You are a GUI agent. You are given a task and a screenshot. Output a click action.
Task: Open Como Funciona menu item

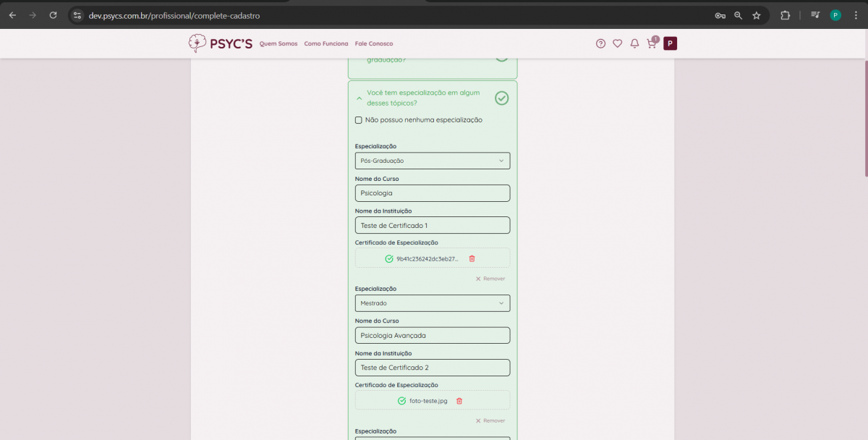click(x=325, y=43)
